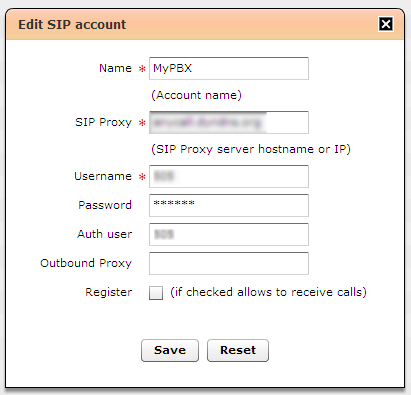Click the Auth user label
411x395 pixels.
[105, 234]
